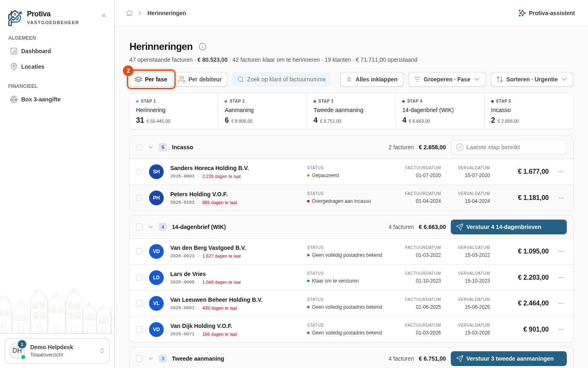
Task: Click the SH avatar of Sanders Horeca Holding
Action: click(x=156, y=172)
